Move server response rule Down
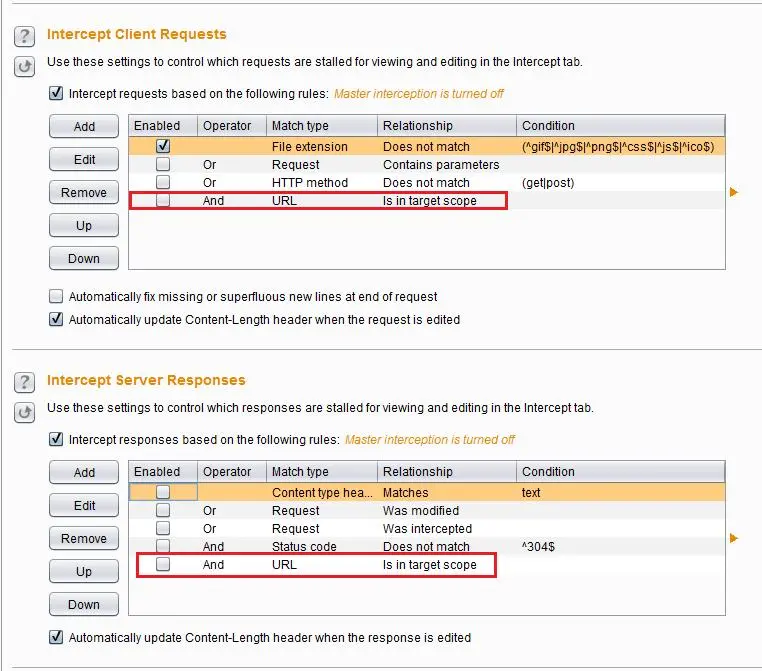762x671 pixels. [84, 604]
